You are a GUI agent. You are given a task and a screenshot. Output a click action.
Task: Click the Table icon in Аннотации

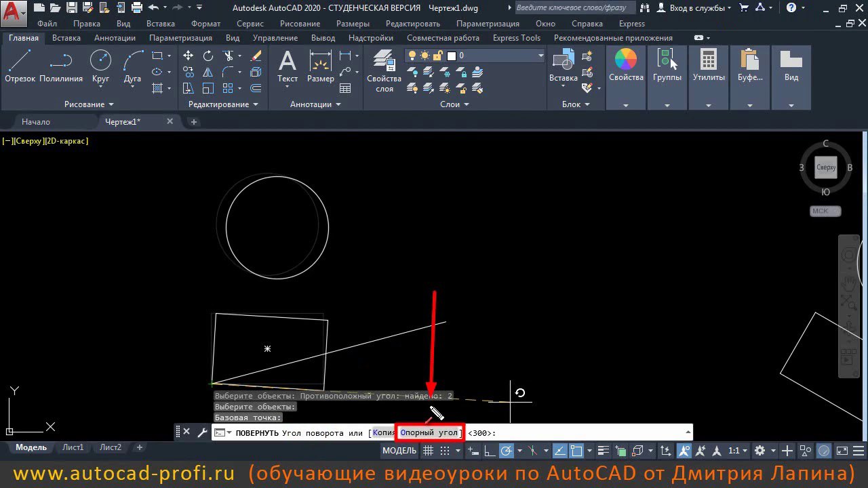click(345, 88)
